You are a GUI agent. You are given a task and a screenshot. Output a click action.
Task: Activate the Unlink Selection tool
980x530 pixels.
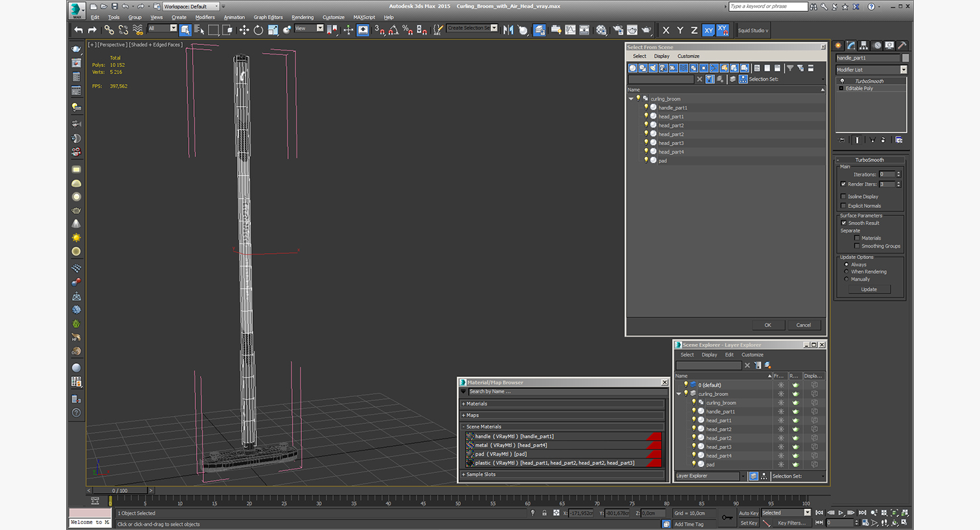123,30
